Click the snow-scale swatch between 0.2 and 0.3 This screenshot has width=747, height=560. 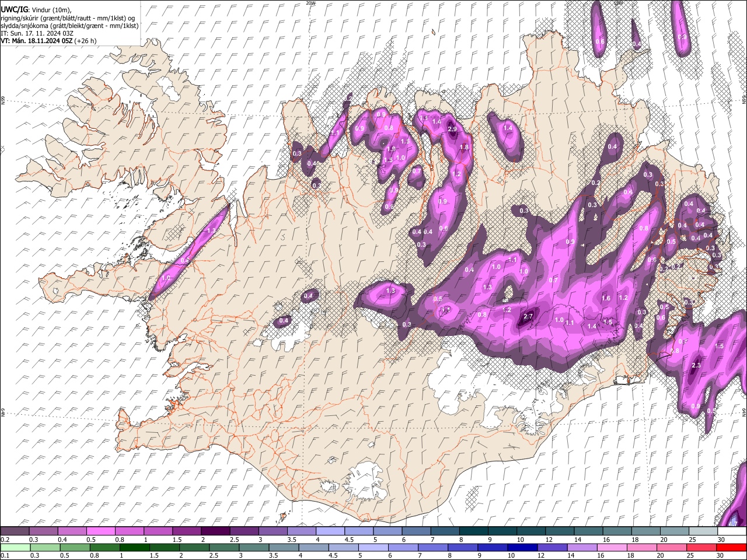15,531
